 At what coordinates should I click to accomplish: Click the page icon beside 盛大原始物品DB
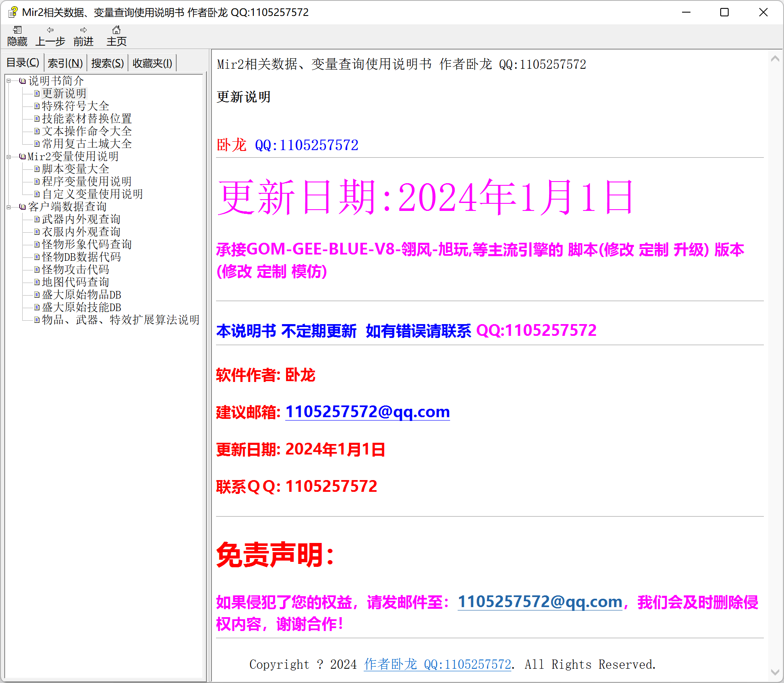pyautogui.click(x=37, y=295)
